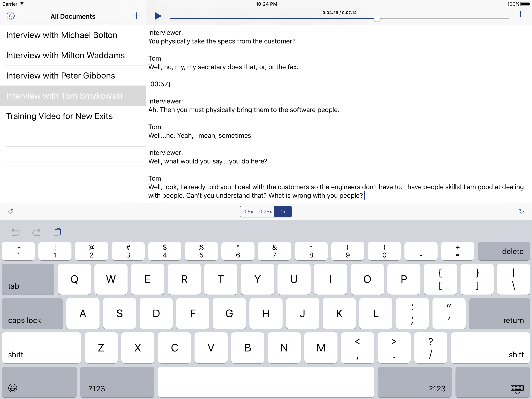Switch to right .?123 symbols keyboard
The height and width of the screenshot is (399, 532).
tap(415, 382)
